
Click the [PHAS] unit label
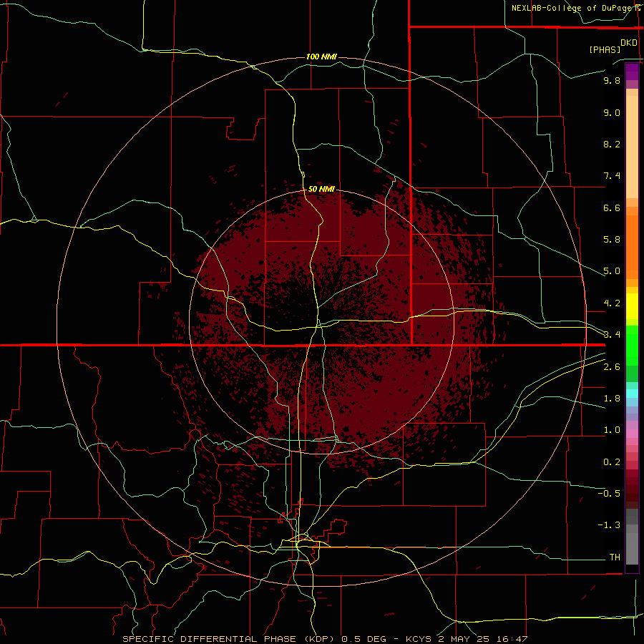coord(605,49)
